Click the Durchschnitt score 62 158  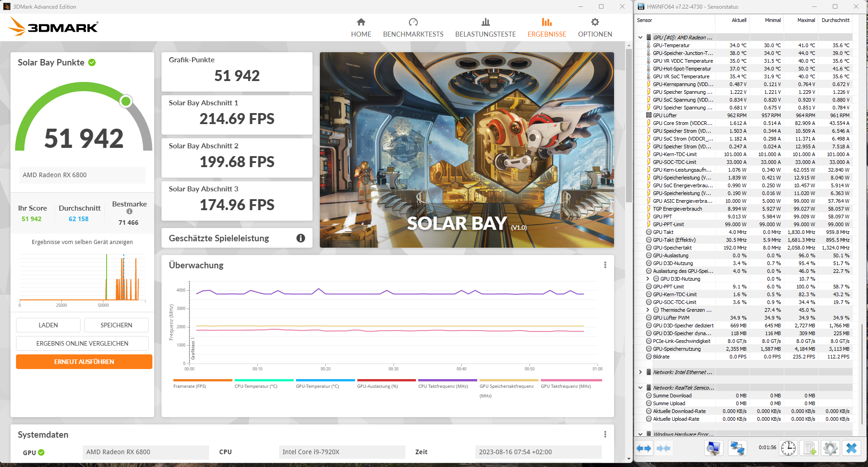click(79, 219)
